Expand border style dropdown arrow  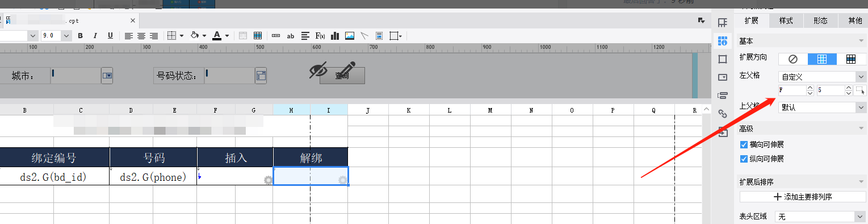[182, 36]
